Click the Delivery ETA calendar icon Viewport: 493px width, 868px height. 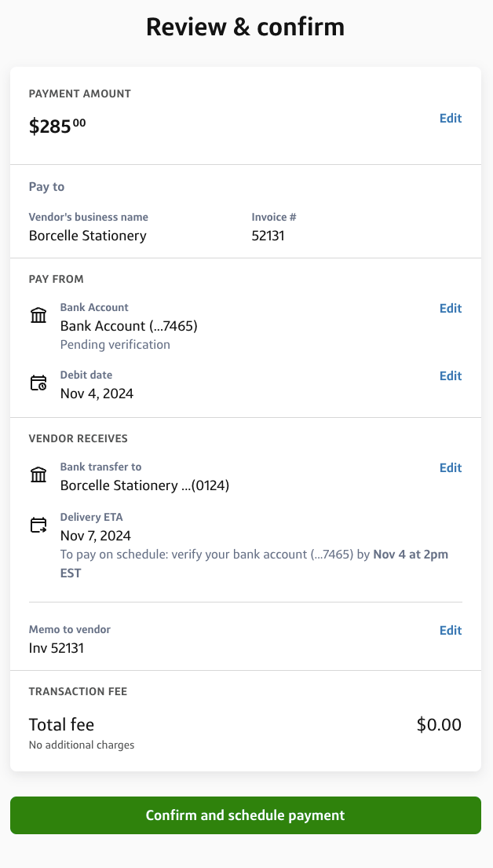[x=38, y=526]
